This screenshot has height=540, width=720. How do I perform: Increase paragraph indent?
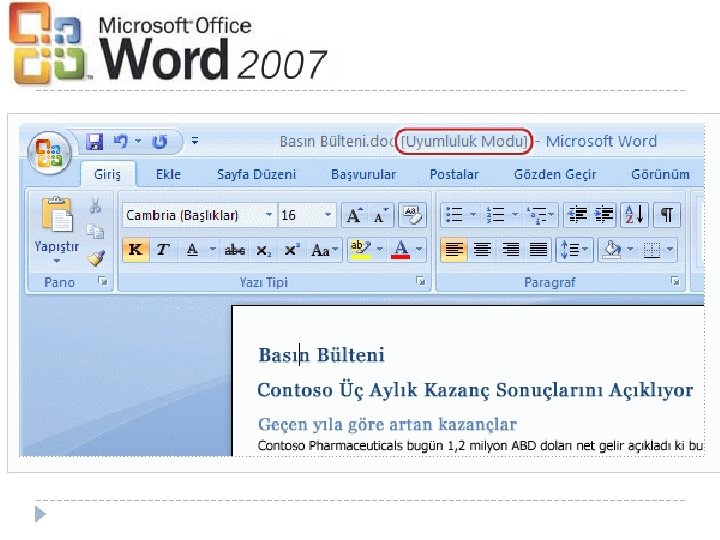coord(603,214)
